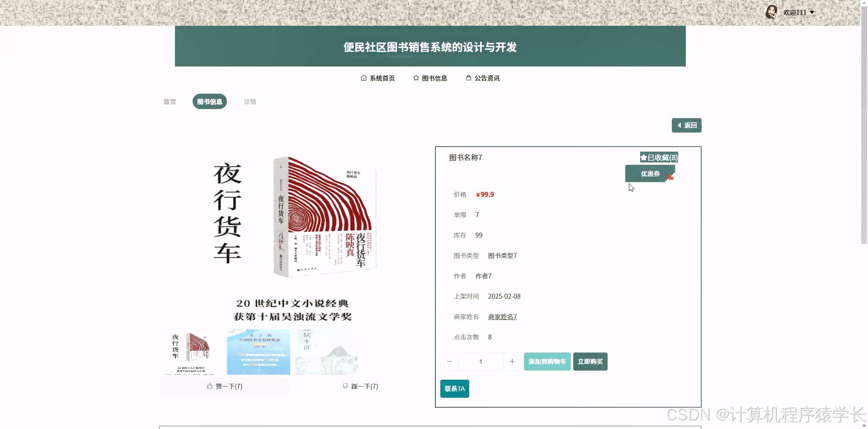Click the price ¥99.9
This screenshot has width=868, height=429.
tap(485, 195)
